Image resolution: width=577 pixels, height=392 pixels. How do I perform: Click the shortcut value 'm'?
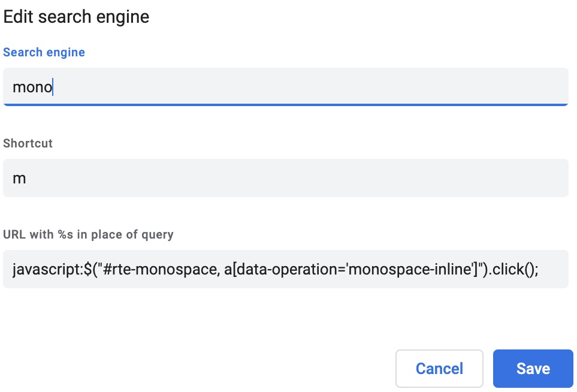click(19, 178)
